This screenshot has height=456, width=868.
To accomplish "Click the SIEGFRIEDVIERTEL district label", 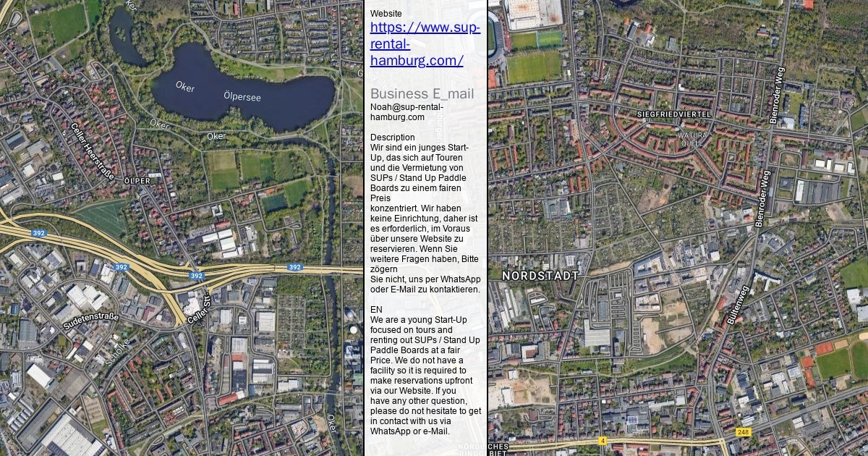I will (x=674, y=114).
